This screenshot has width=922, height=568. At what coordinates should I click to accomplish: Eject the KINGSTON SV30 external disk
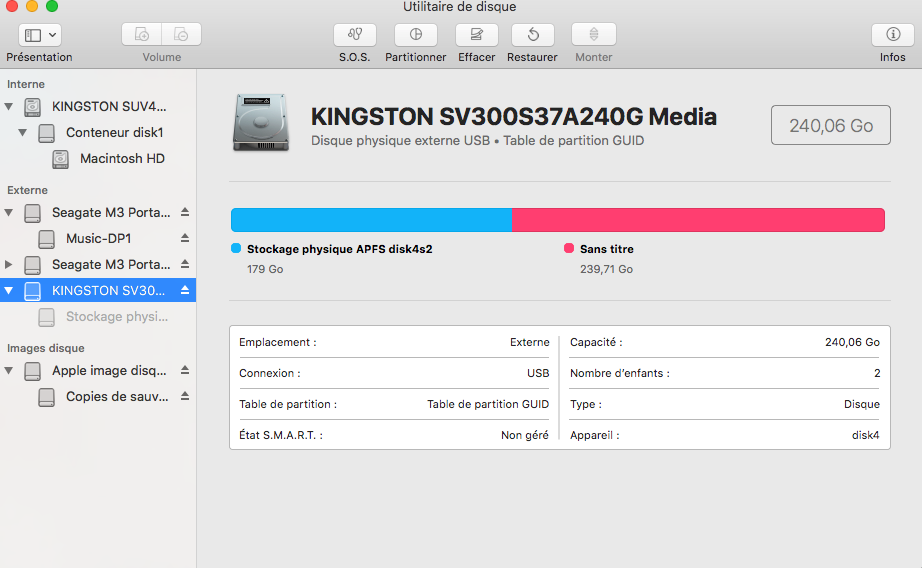click(185, 290)
